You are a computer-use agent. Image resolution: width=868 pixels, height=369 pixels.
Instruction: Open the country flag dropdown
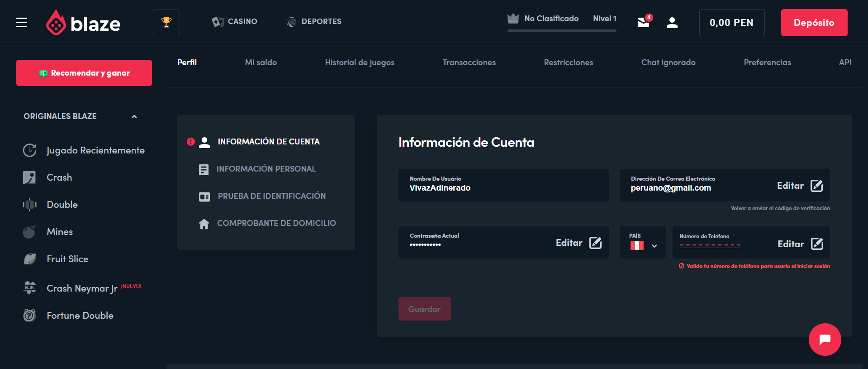(x=642, y=245)
